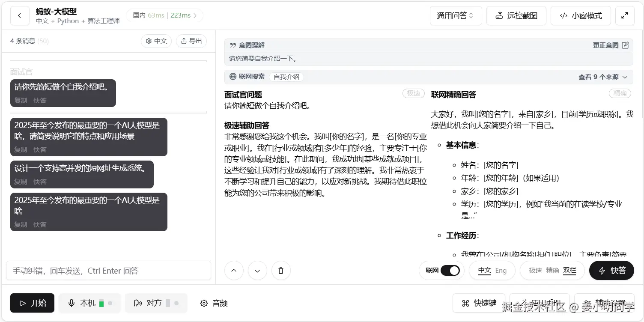Click the 远控截图 remote screenshot icon
644x322 pixels.
point(499,15)
